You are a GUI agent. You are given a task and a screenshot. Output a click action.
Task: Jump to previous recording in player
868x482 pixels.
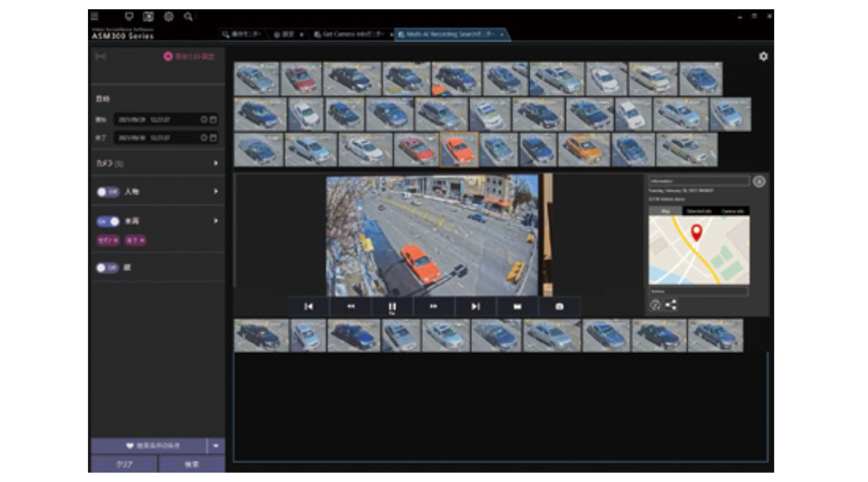(x=308, y=306)
